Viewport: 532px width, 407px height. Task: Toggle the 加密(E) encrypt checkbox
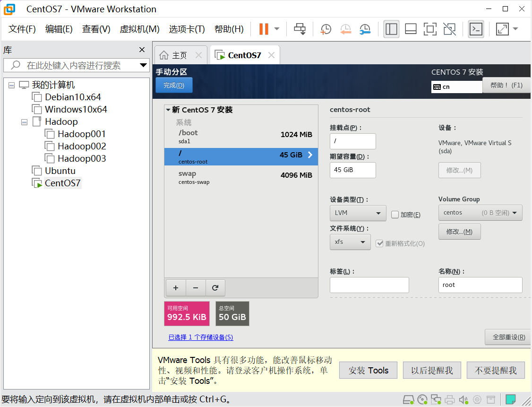point(395,215)
